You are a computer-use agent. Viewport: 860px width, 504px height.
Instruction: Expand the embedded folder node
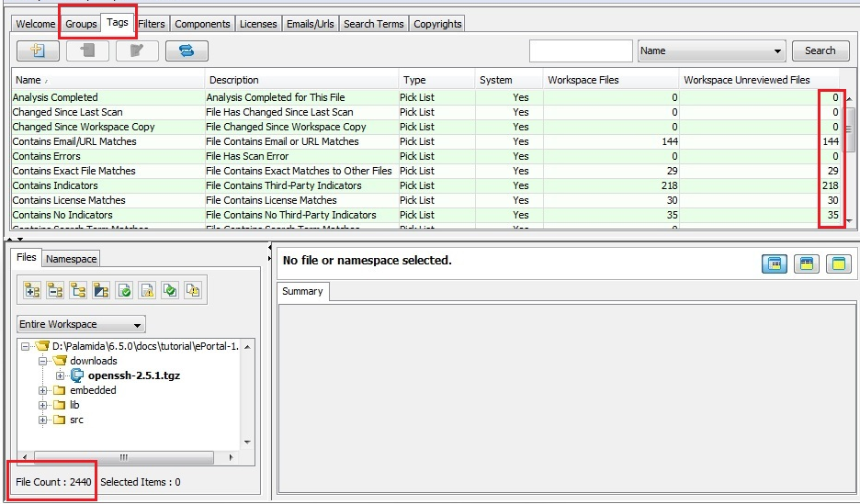tap(43, 390)
